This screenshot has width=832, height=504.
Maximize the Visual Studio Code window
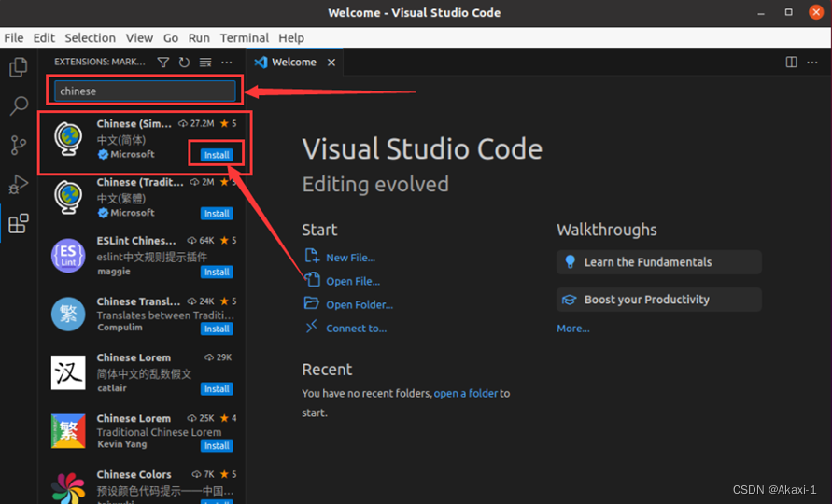point(788,12)
